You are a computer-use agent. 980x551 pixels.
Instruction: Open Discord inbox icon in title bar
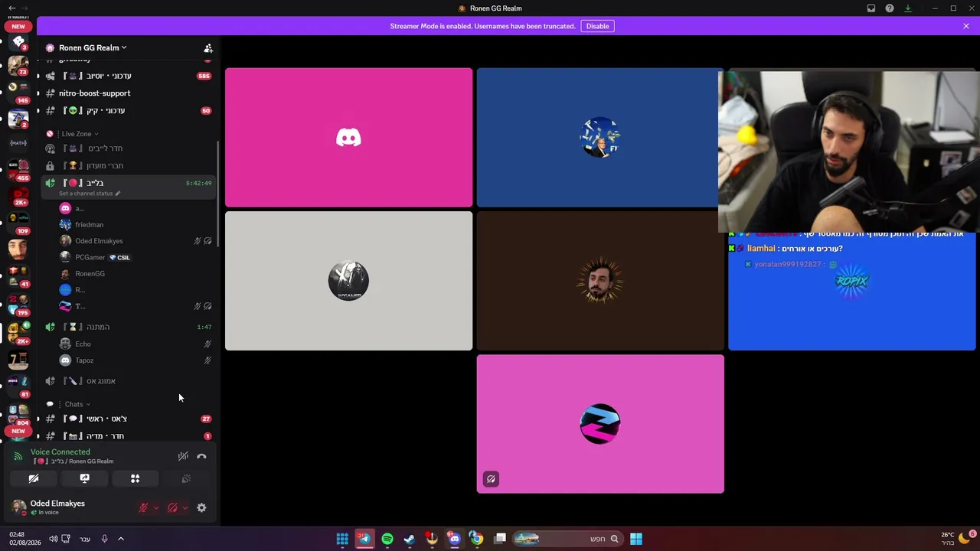(x=871, y=8)
